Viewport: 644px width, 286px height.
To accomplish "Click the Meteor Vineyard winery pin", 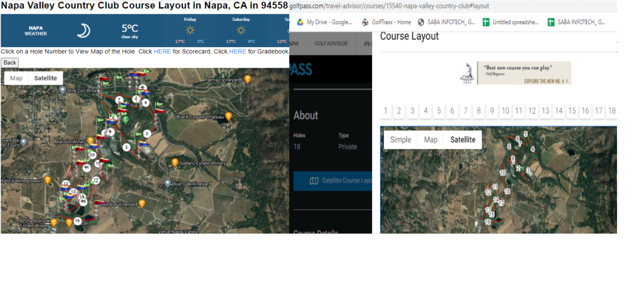I will (x=142, y=204).
